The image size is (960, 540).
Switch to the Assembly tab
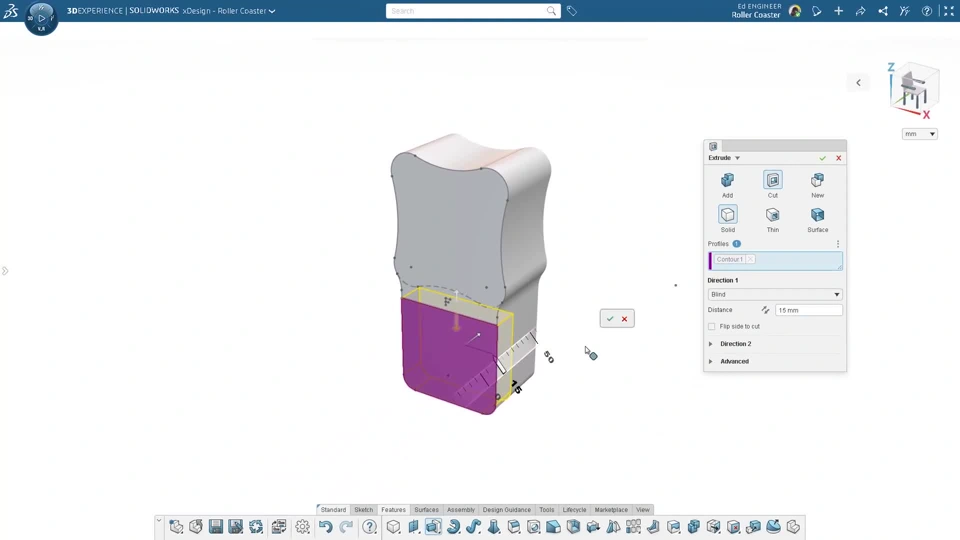click(460, 509)
